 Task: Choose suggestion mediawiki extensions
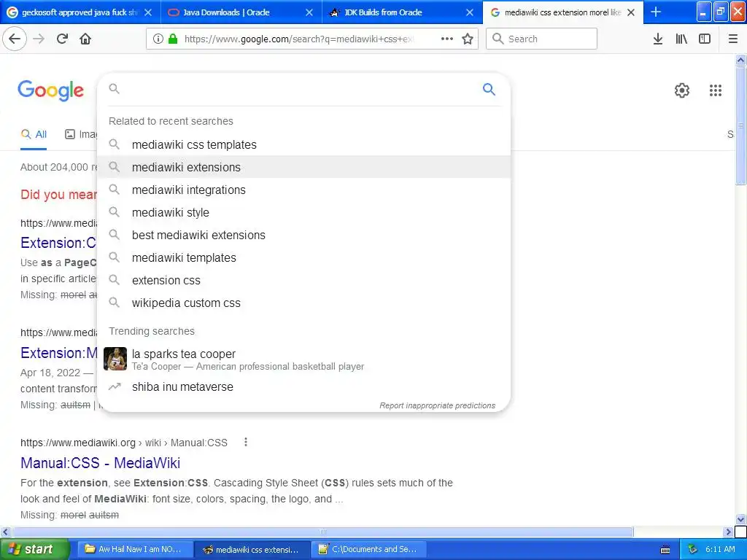pos(303,167)
